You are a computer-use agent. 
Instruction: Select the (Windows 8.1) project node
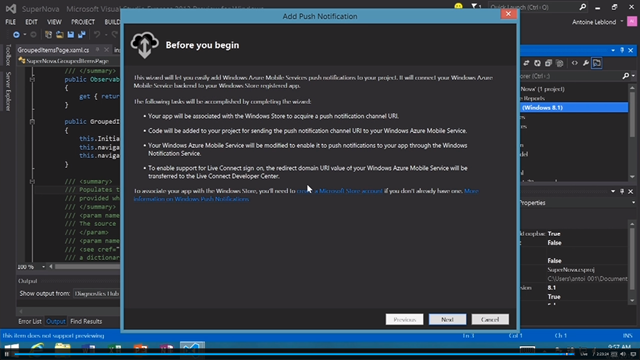(574, 108)
